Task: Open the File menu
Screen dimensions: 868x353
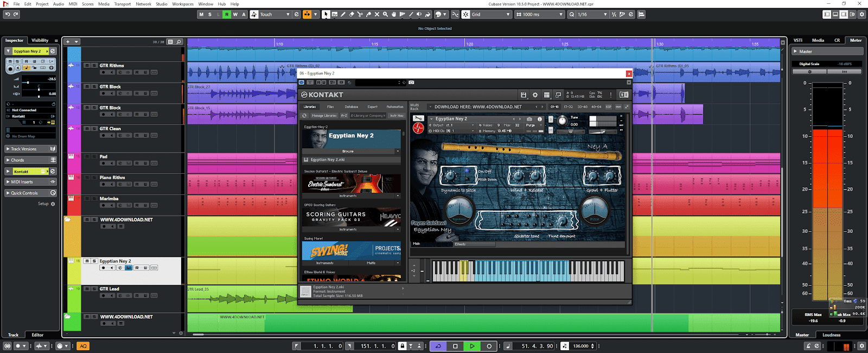Action: pos(17,4)
